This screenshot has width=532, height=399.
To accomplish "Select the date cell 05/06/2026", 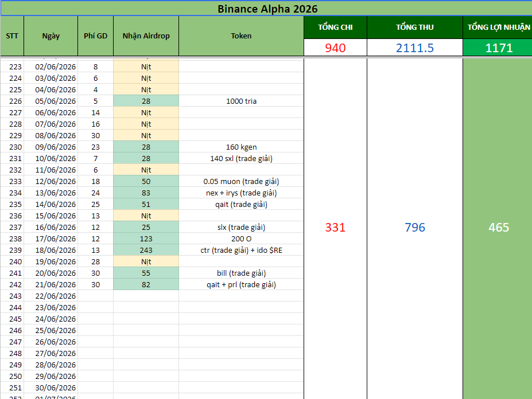I will click(x=51, y=101).
